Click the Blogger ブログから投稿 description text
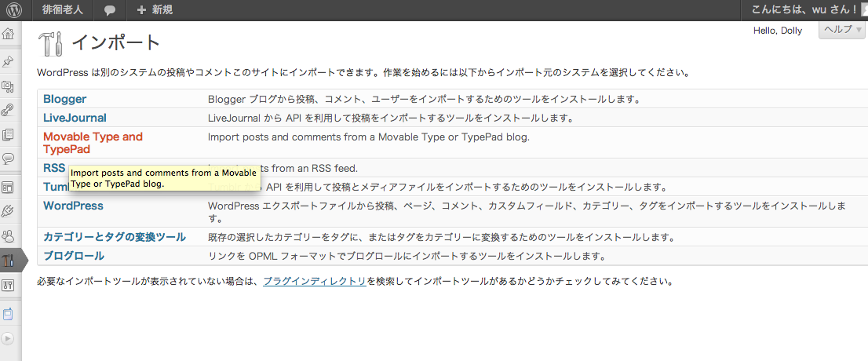This screenshot has width=868, height=361. pos(424,100)
